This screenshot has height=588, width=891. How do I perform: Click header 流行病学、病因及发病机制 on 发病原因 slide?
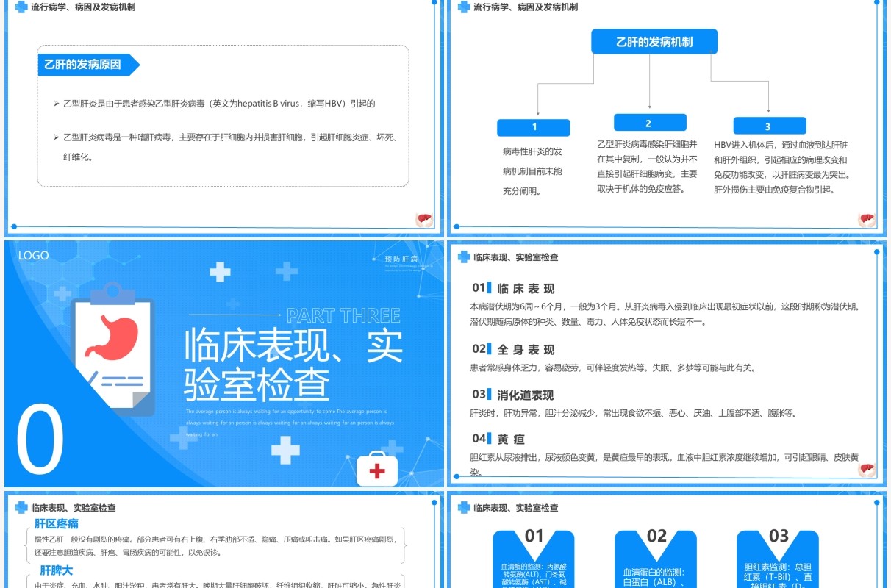83,7
